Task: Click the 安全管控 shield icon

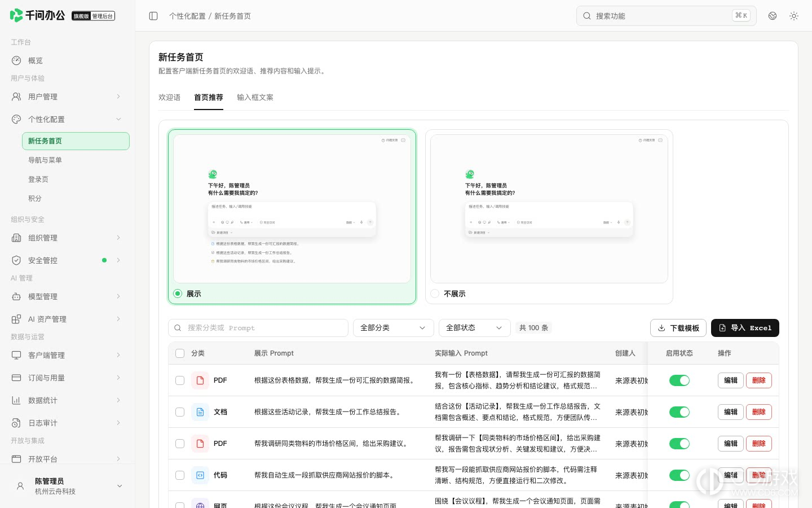Action: coord(16,260)
